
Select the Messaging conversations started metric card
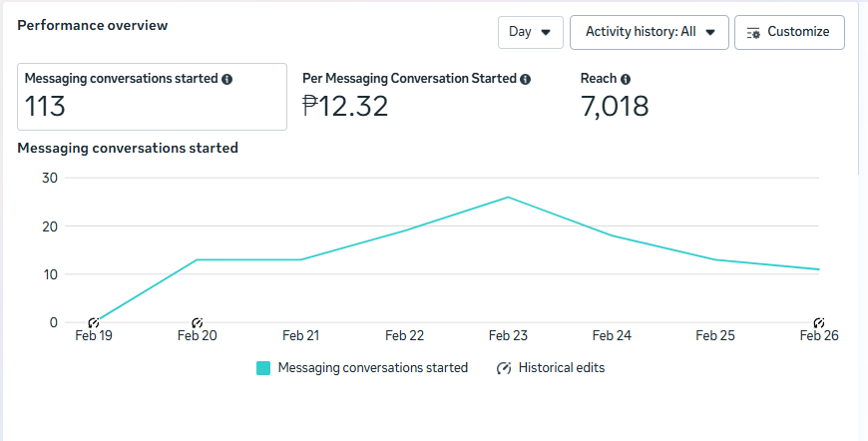pyautogui.click(x=152, y=97)
